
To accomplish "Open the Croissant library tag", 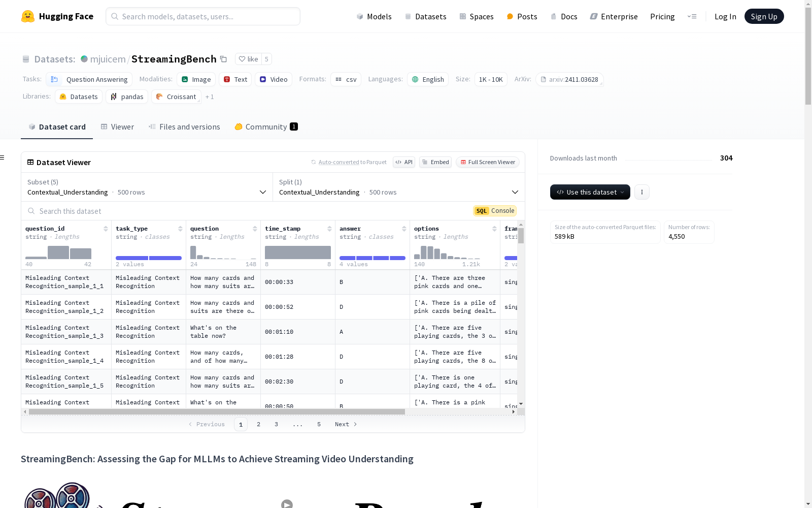I will point(176,97).
